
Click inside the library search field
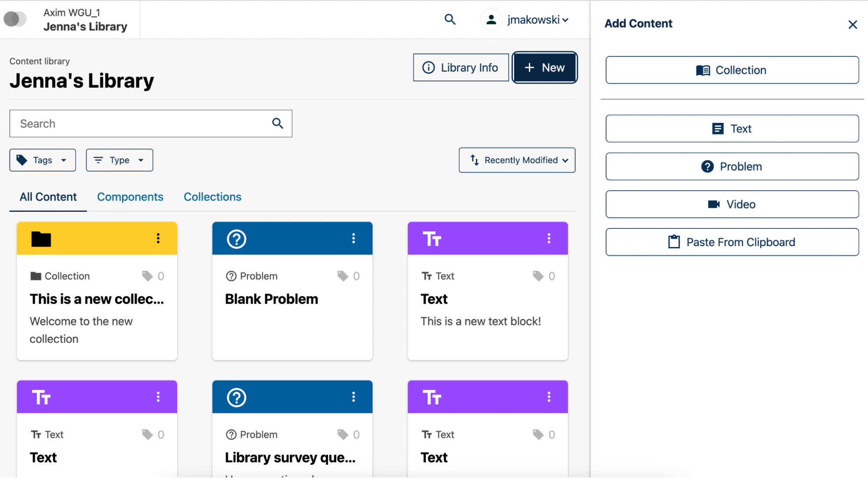click(x=143, y=123)
